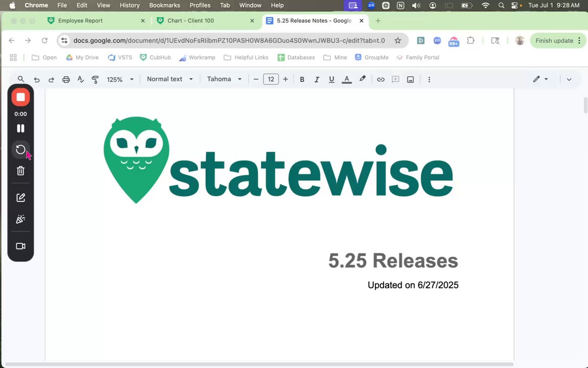The height and width of the screenshot is (368, 588).
Task: Open the search menus magnifier in the Docs toolbar
Action: pyautogui.click(x=21, y=79)
